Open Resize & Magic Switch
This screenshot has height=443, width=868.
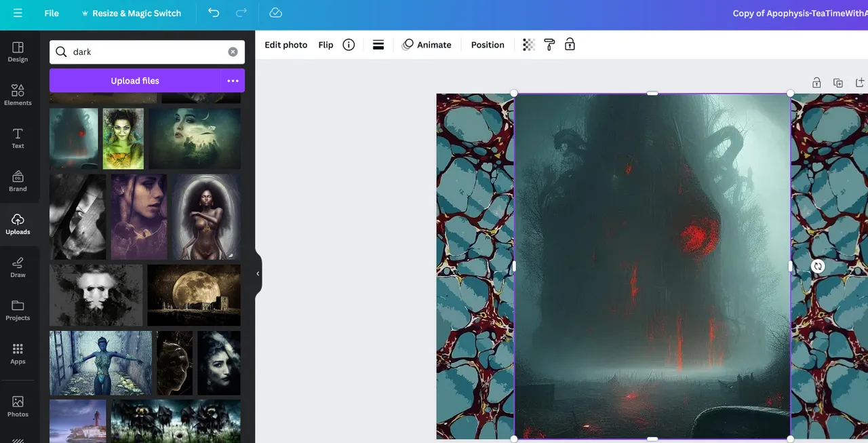coord(131,13)
